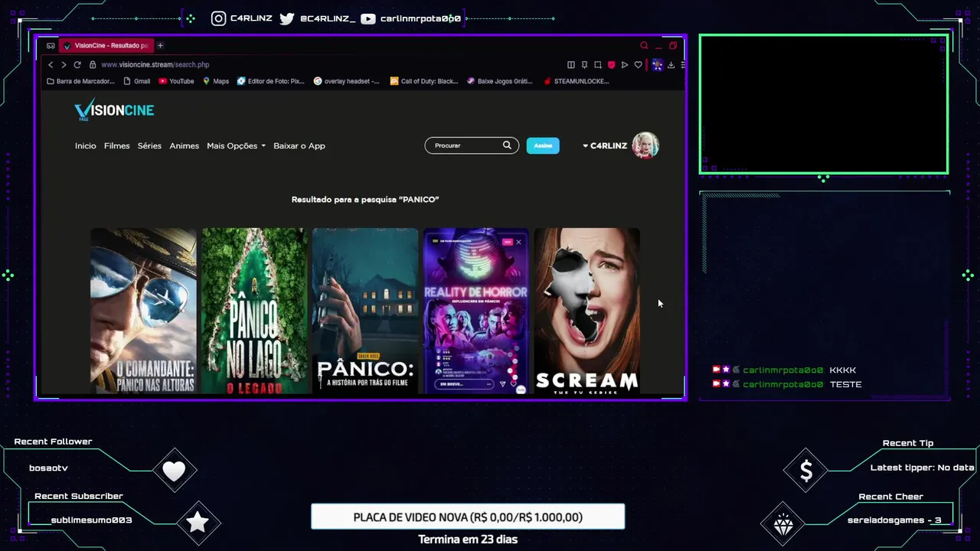Click the blue Assine button

(543, 145)
